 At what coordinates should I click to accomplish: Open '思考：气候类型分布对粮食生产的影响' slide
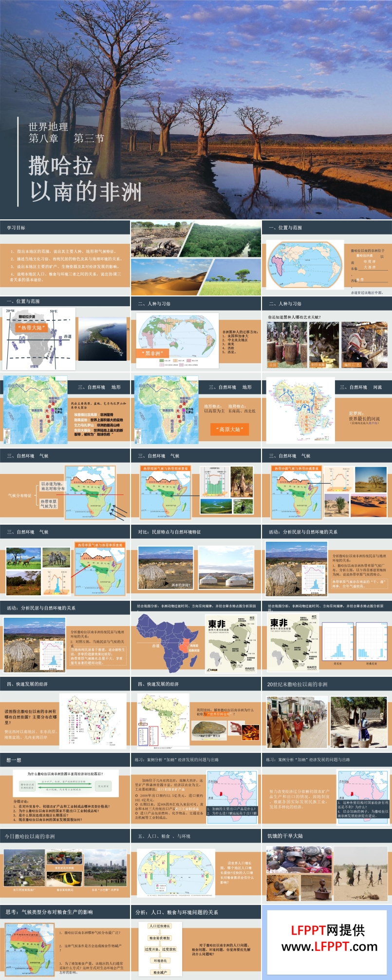tap(49, 912)
